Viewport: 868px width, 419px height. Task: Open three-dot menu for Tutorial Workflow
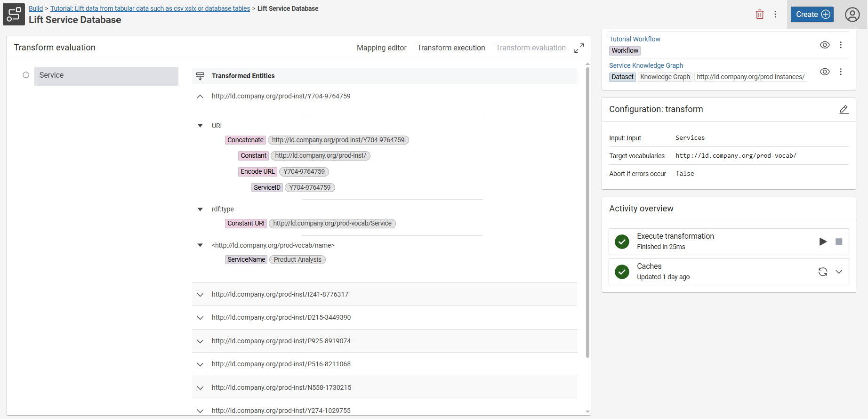pos(841,45)
